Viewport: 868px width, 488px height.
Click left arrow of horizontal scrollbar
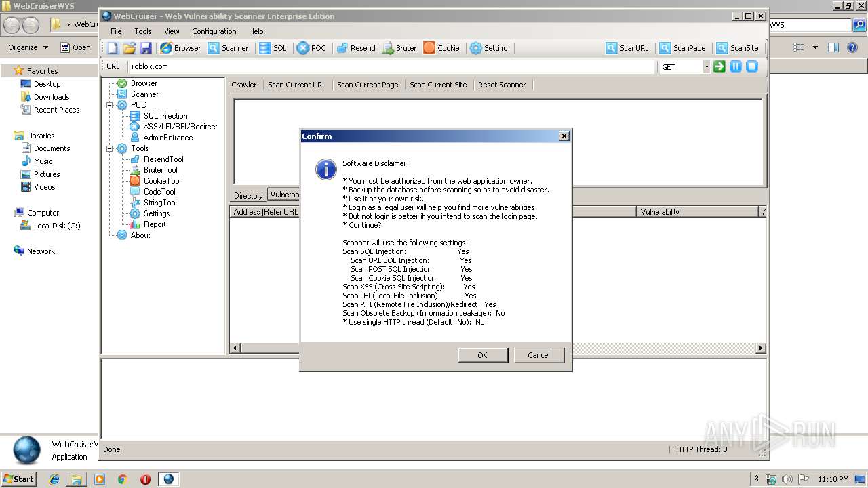(x=236, y=348)
